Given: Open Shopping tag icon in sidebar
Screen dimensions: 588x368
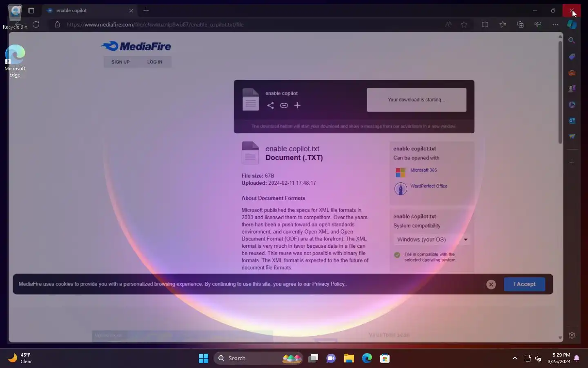Looking at the screenshot, I should (572, 56).
